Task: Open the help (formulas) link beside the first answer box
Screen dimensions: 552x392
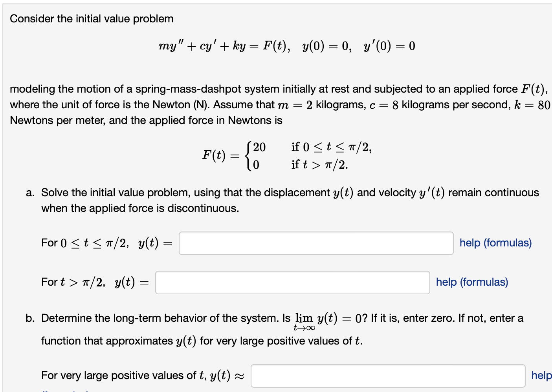Action: (x=495, y=242)
